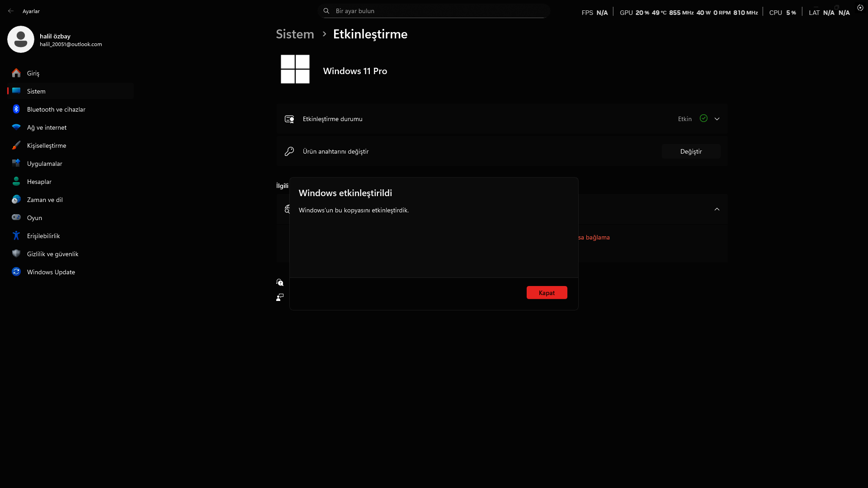Open the Ağ ve internet Wi-Fi icon
The height and width of the screenshot is (488, 868).
coord(16,127)
